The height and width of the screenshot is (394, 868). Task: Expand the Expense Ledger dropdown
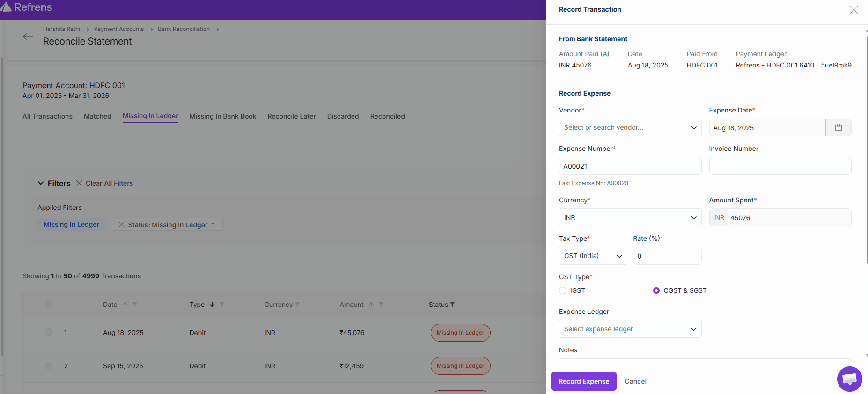point(630,329)
